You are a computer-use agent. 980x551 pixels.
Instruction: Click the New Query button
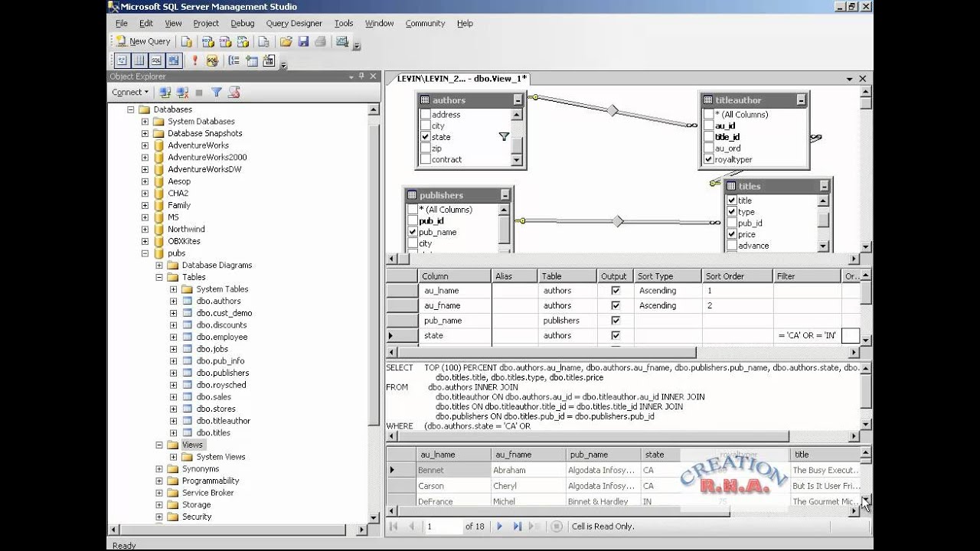(143, 41)
